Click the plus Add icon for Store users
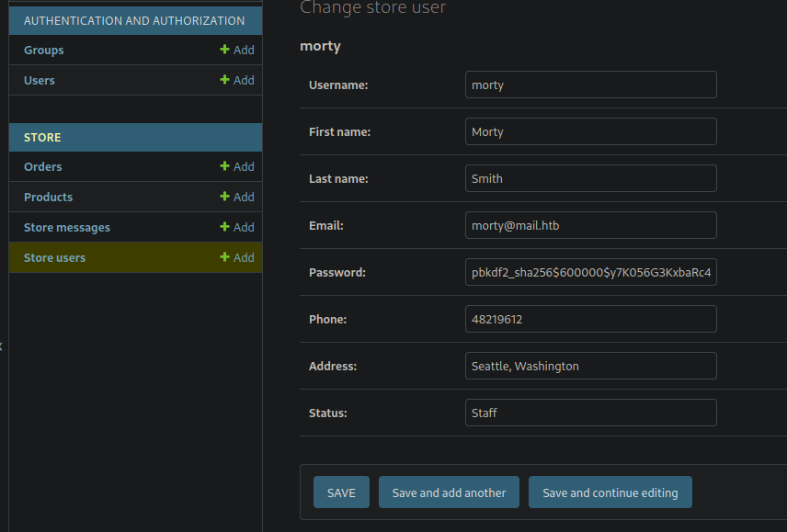This screenshot has height=532, width=787. (x=224, y=258)
